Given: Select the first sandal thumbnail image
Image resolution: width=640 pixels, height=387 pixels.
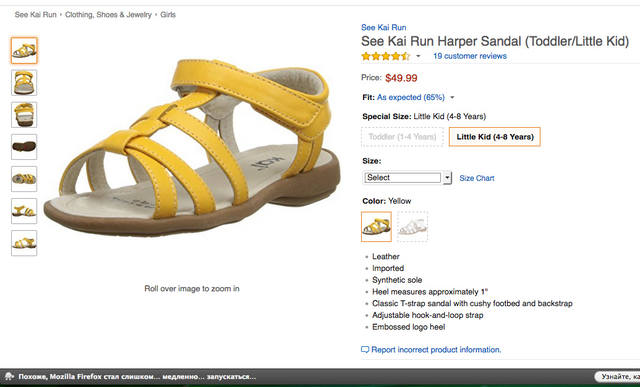Looking at the screenshot, I should [24, 51].
